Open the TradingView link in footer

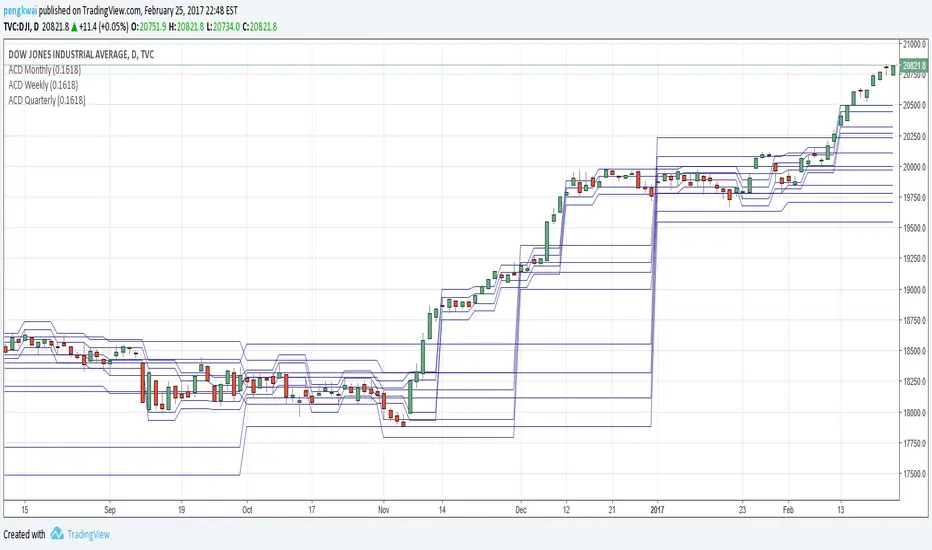88,534
